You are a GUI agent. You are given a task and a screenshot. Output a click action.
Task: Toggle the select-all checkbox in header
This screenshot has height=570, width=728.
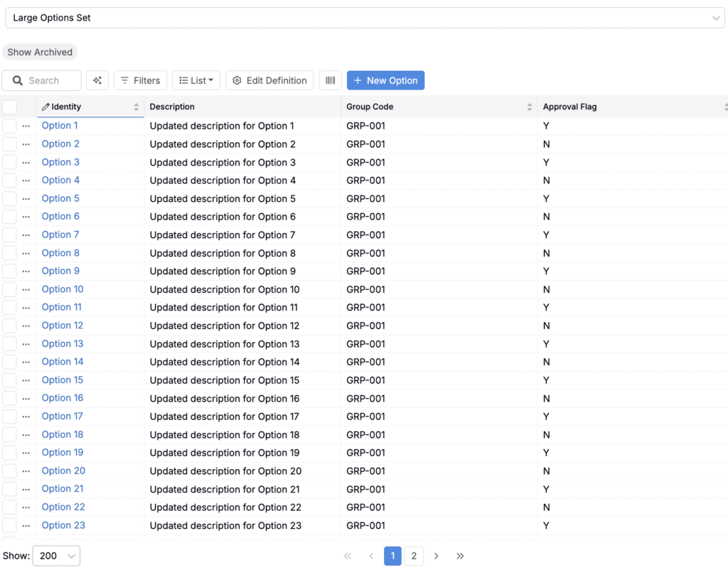[x=10, y=107]
